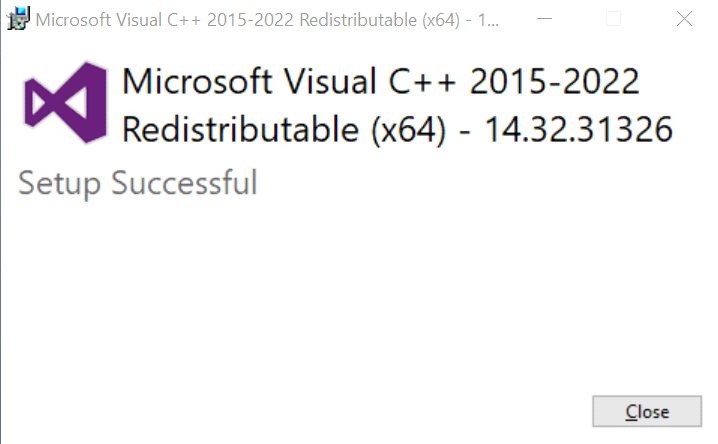Close the window using title bar X
Viewport: 718px width, 444px height.
click(x=684, y=20)
